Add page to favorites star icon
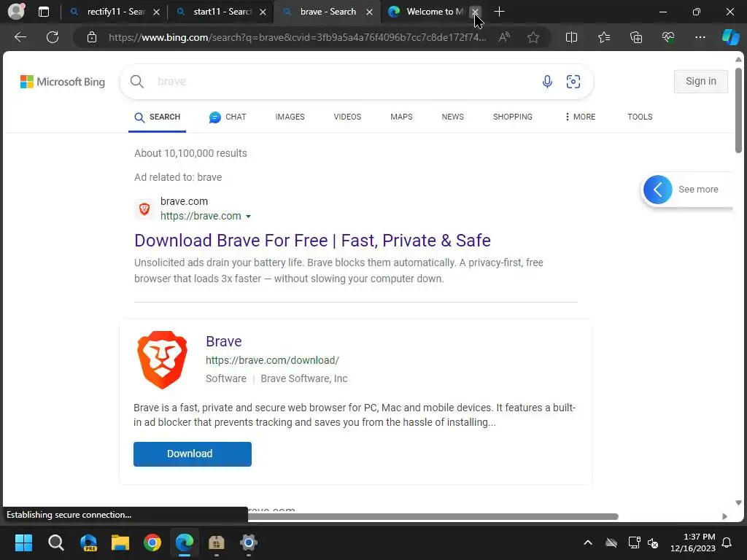 533,37
